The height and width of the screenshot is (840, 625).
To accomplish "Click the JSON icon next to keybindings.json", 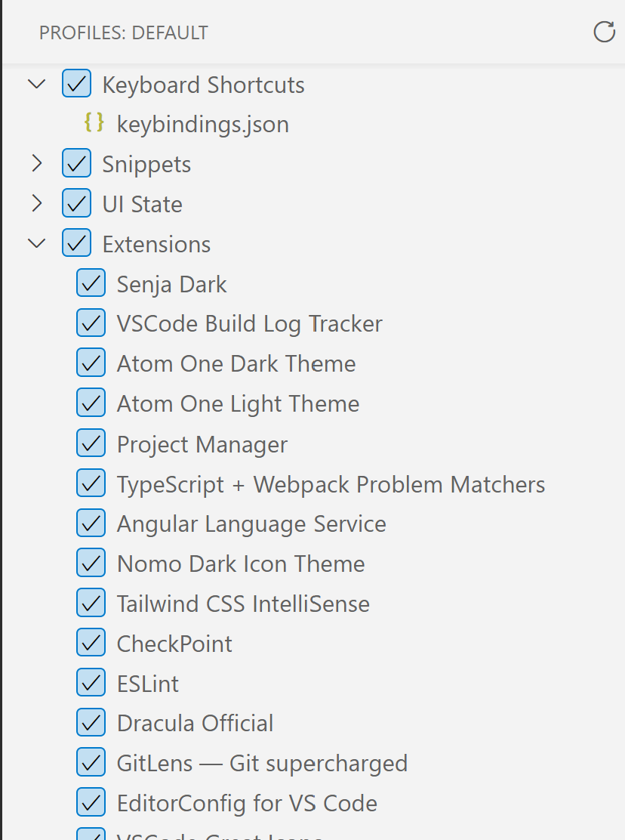I will click(x=93, y=123).
